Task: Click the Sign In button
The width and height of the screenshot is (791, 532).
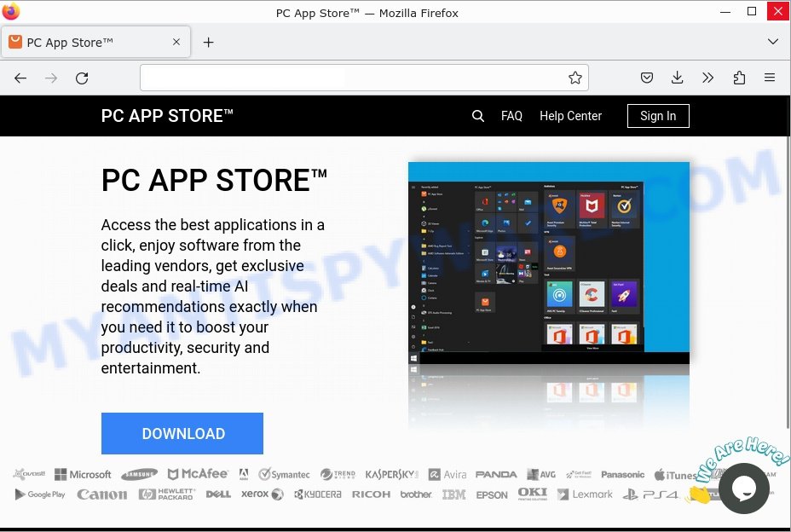Action: pos(658,116)
